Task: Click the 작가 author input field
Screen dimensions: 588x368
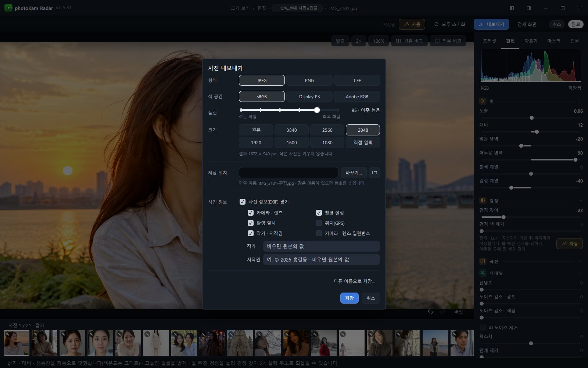Action: pos(321,246)
